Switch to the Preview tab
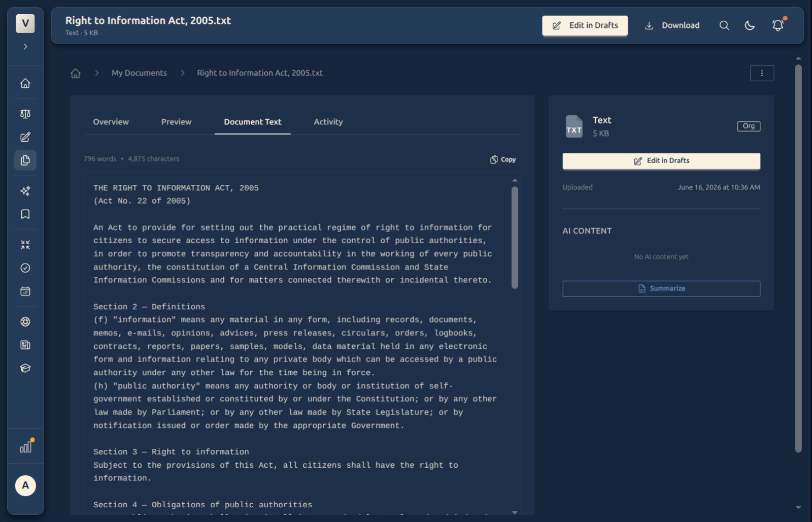Screen dimensions: 812x522 click(x=176, y=122)
